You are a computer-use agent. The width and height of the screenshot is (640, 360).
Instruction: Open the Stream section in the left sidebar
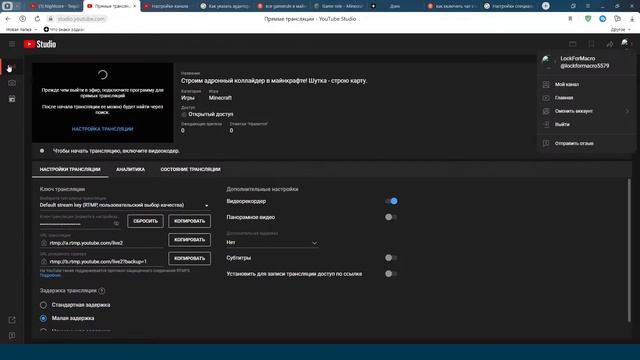(12, 67)
